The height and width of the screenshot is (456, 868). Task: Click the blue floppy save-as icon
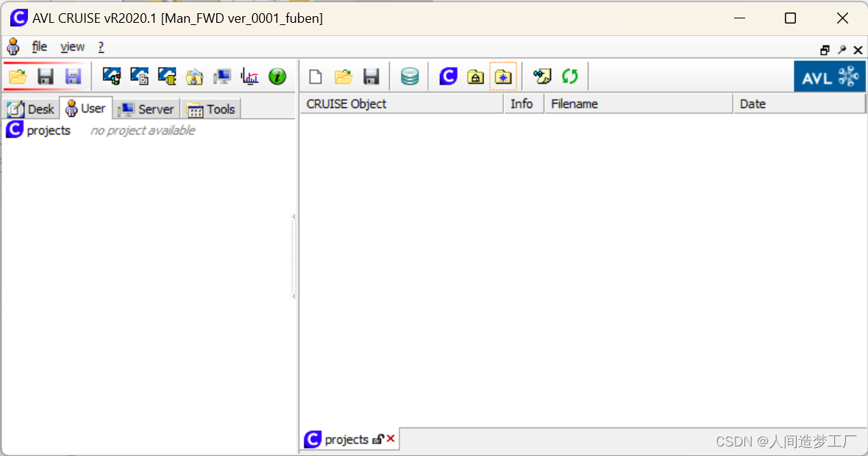(x=73, y=76)
